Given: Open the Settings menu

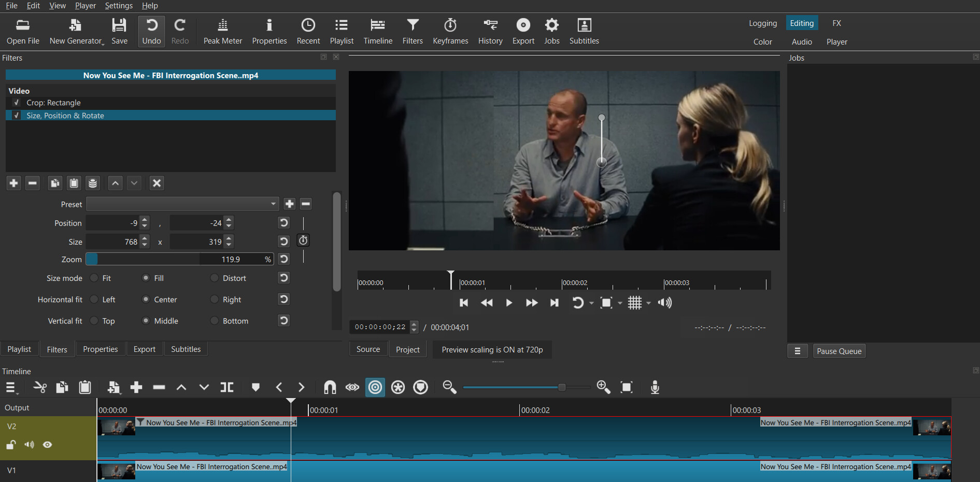Looking at the screenshot, I should tap(119, 6).
